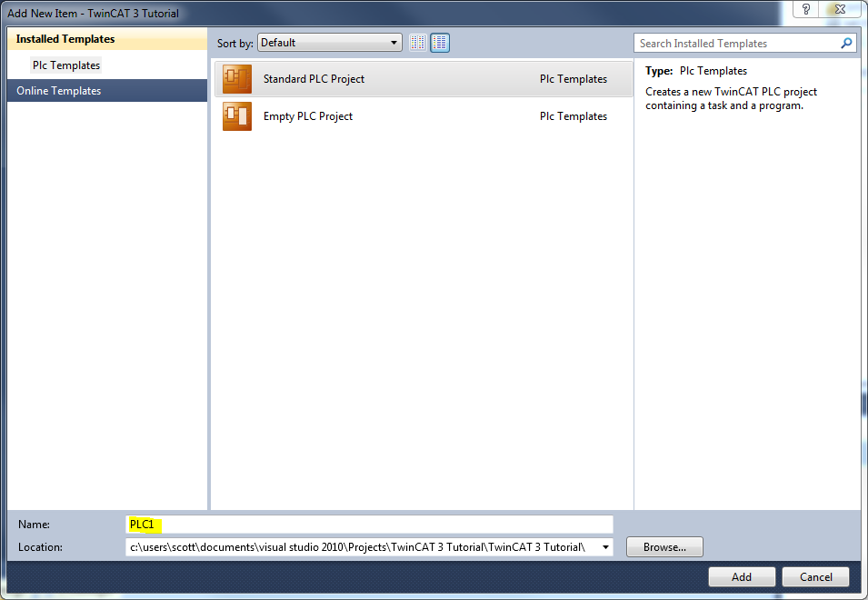Click the template description text about TwinCAT
This screenshot has width=868, height=600.
click(731, 98)
